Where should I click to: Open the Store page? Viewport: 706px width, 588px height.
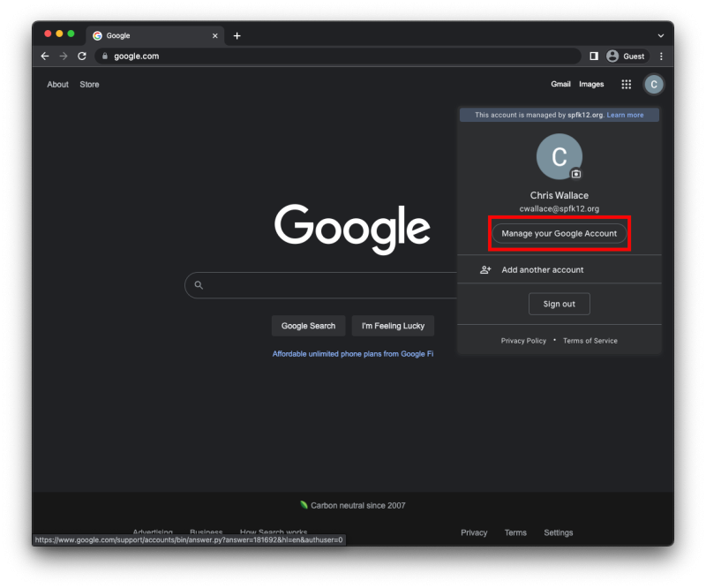[x=89, y=84]
